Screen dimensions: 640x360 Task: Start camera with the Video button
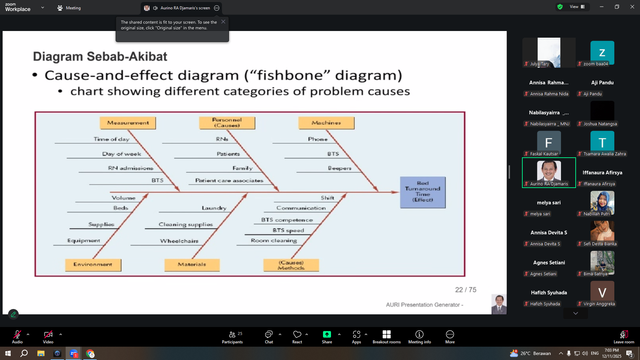[x=48, y=337]
